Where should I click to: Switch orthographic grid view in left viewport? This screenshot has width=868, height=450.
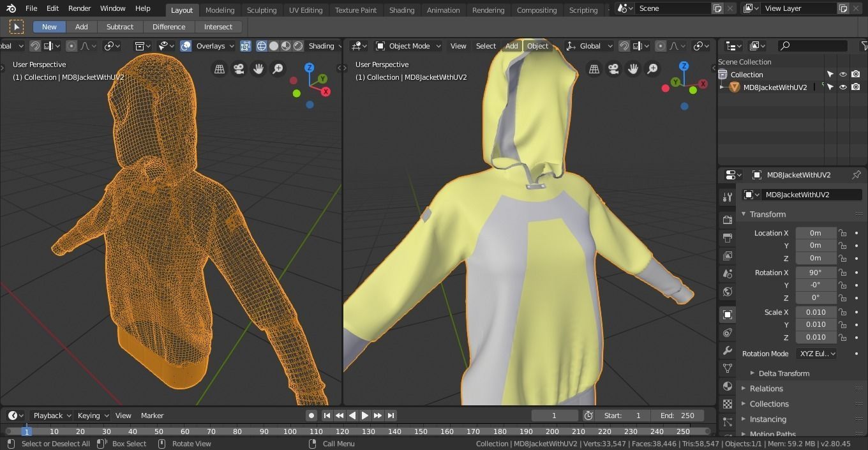pyautogui.click(x=219, y=69)
